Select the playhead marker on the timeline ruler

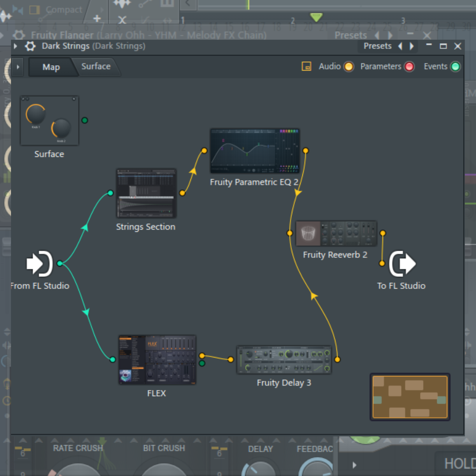tap(316, 17)
